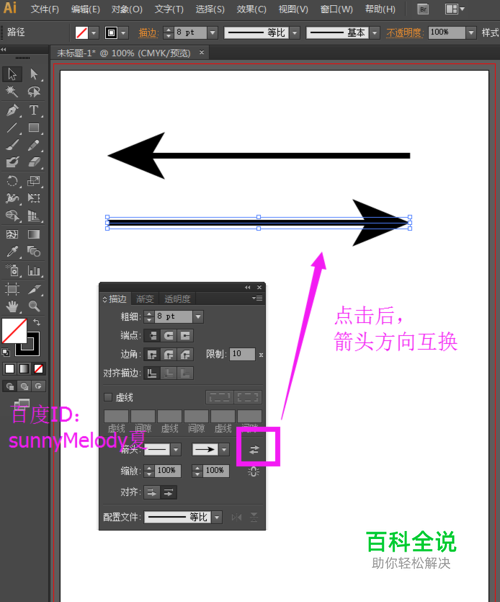500x602 pixels.
Task: Select the Pen tool
Action: [12, 110]
